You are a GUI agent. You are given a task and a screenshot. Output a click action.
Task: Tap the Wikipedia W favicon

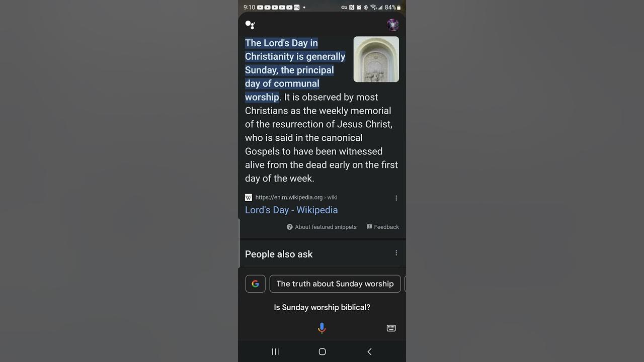point(249,198)
